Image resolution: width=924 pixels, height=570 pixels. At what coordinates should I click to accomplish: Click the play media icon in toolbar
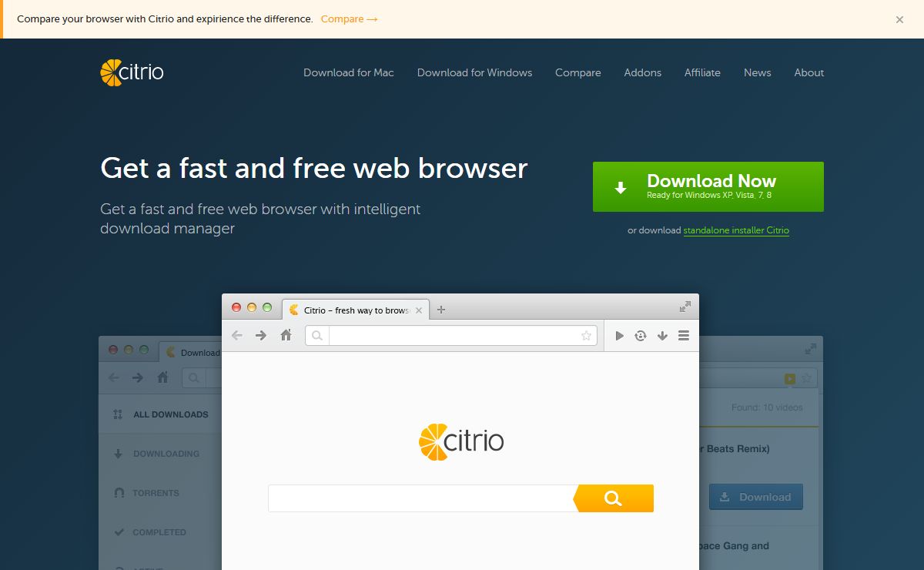tap(619, 335)
